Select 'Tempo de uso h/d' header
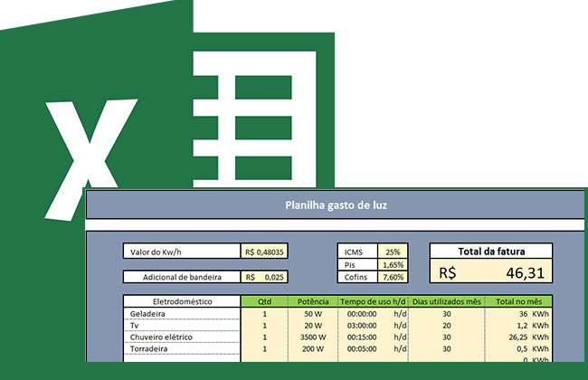 coord(373,301)
